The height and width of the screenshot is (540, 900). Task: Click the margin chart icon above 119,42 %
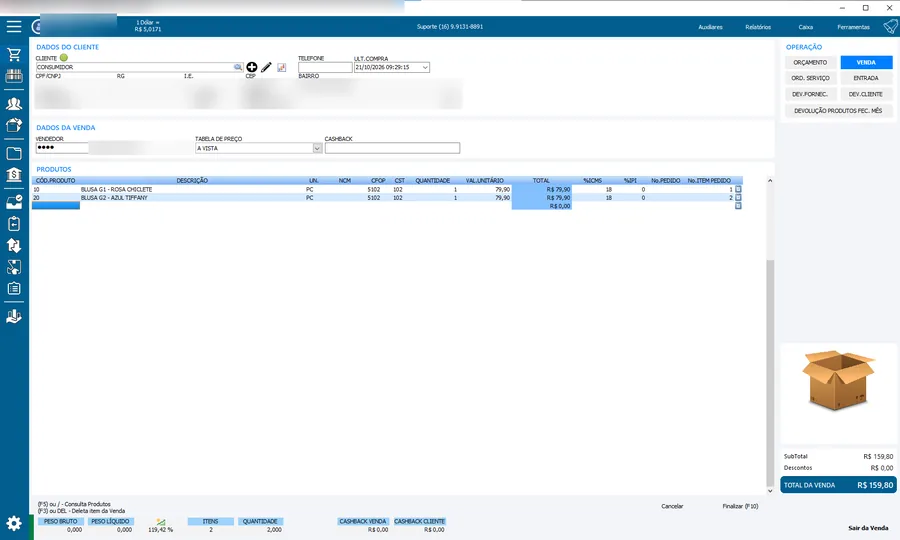(161, 522)
